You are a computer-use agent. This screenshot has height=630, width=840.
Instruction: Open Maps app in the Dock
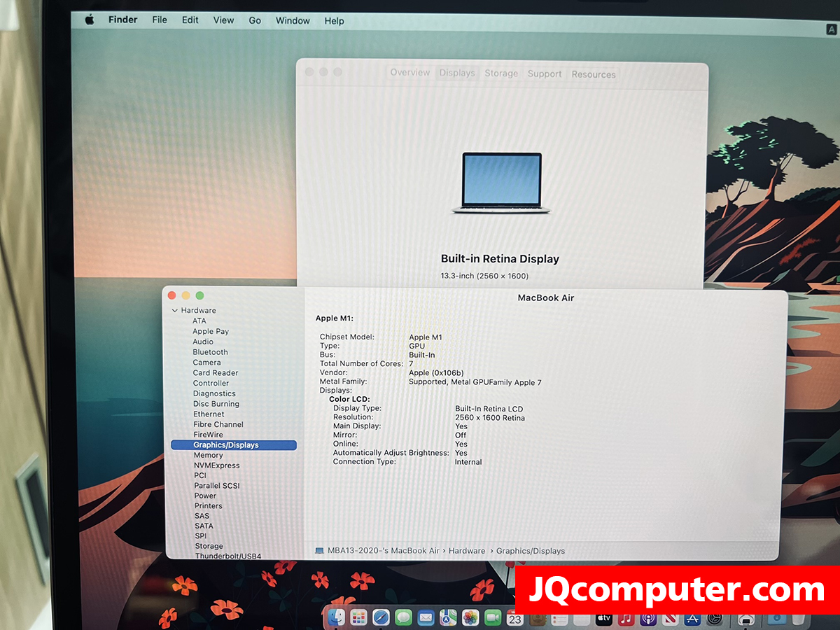448,618
